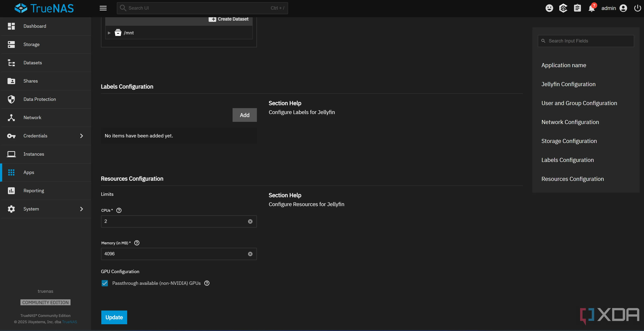Show help for Memory field
The width and height of the screenshot is (644, 331).
(137, 243)
